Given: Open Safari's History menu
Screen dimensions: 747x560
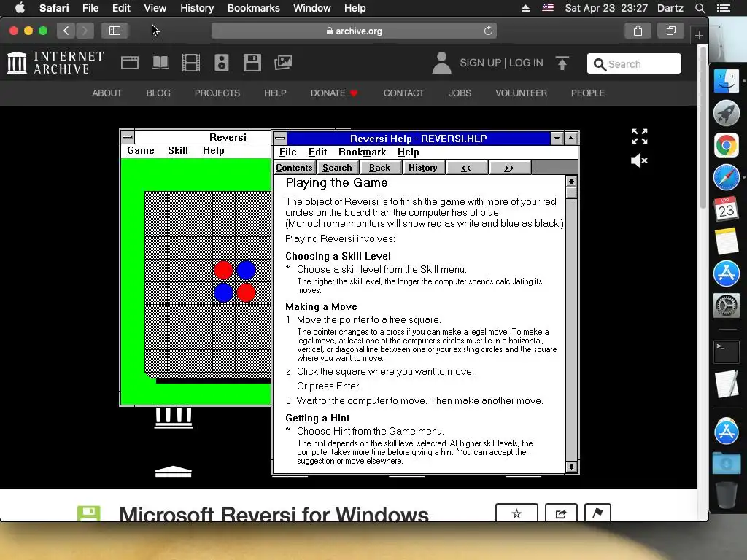Looking at the screenshot, I should (x=197, y=8).
